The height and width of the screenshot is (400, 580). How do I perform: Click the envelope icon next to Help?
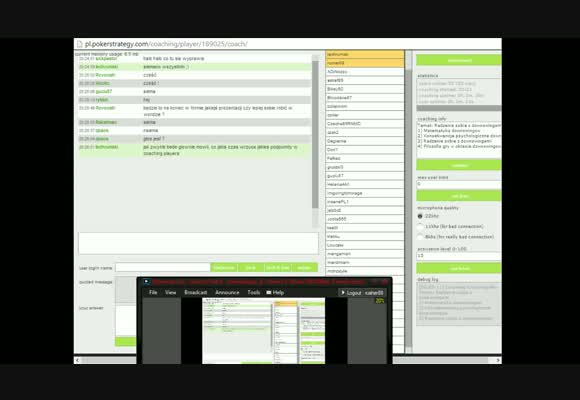(x=269, y=293)
